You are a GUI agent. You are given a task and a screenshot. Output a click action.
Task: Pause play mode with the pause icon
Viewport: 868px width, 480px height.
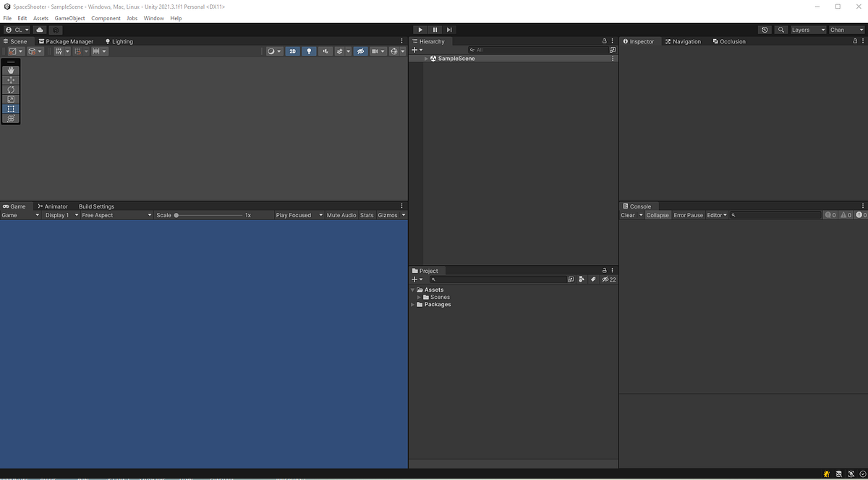[x=434, y=30]
